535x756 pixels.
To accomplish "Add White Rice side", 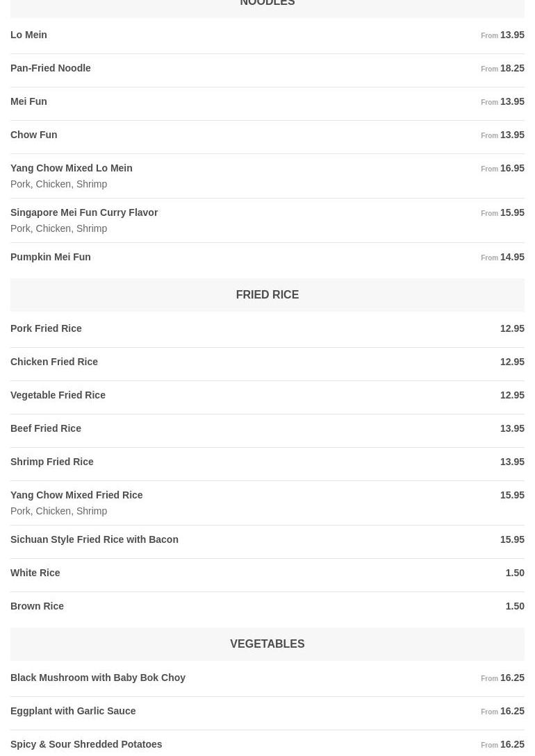I will coord(35,573).
